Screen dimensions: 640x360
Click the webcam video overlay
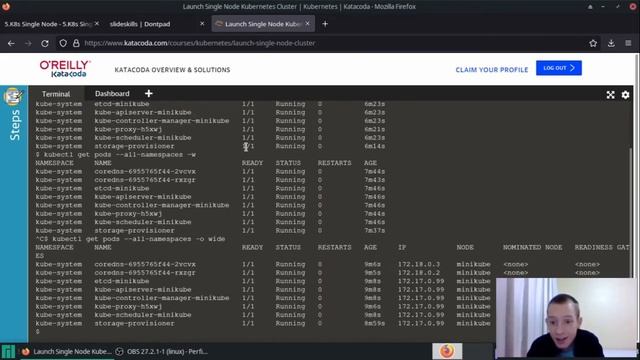pyautogui.click(x=567, y=318)
